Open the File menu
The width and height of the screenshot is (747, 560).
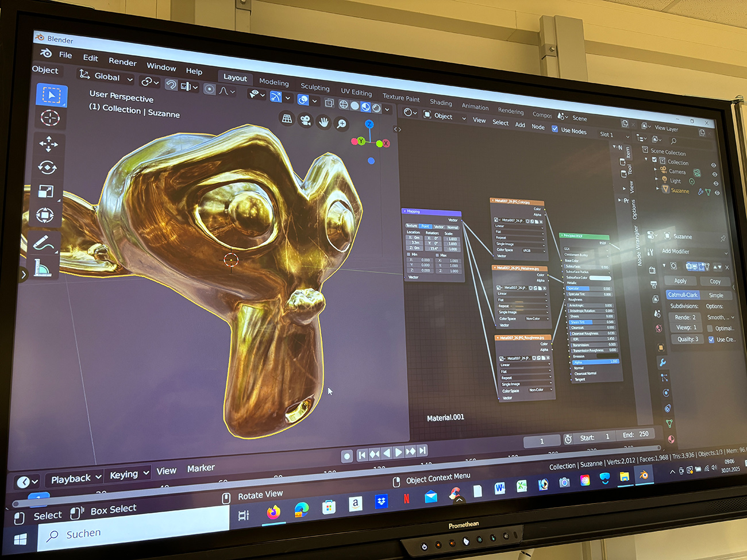coord(66,55)
